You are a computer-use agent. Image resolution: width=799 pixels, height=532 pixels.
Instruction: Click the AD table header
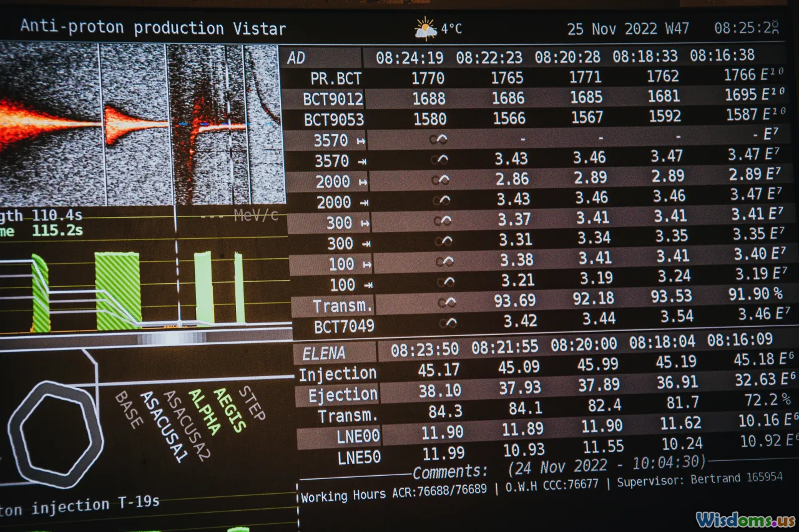pos(297,58)
